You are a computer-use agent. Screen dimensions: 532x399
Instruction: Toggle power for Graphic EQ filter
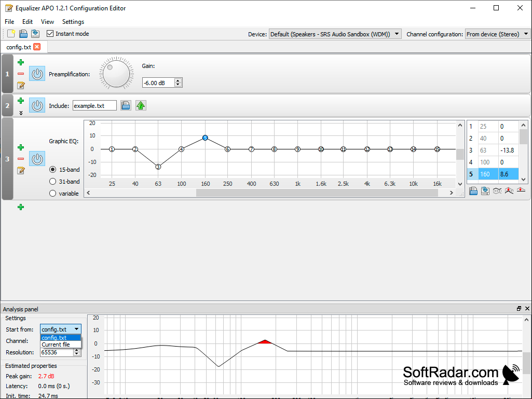coord(37,159)
